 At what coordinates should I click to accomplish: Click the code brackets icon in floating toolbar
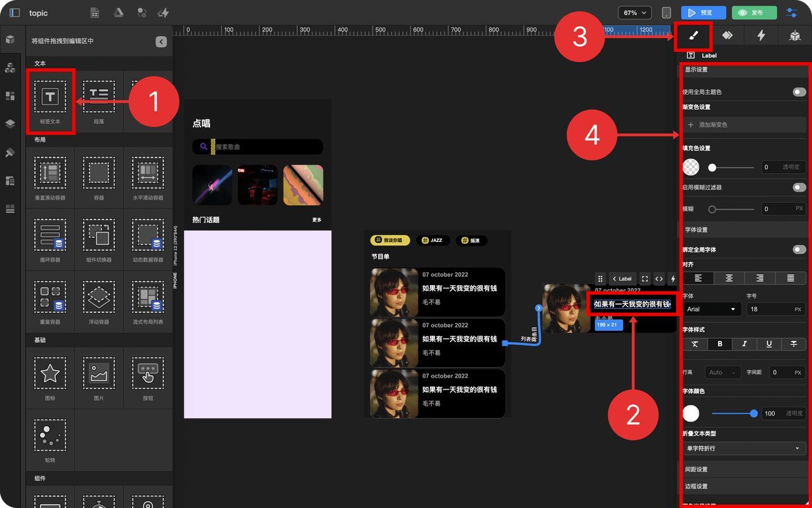(x=659, y=279)
